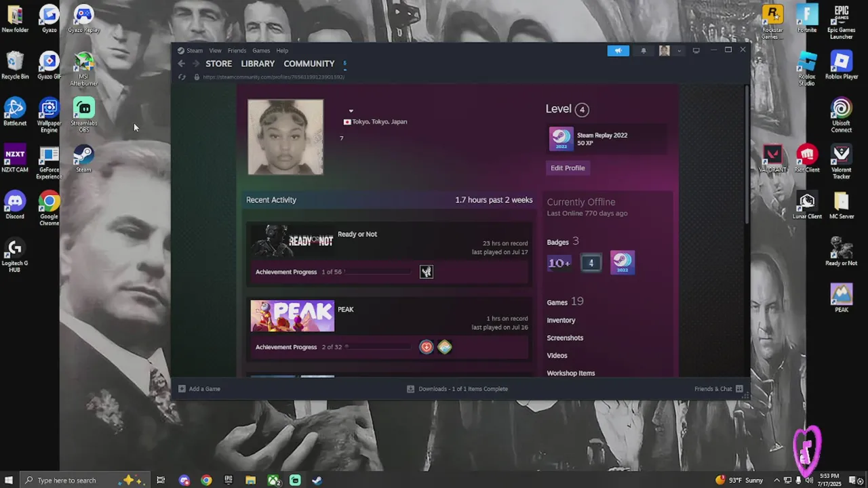Open the PEAK game banner
The width and height of the screenshot is (868, 488).
[292, 316]
